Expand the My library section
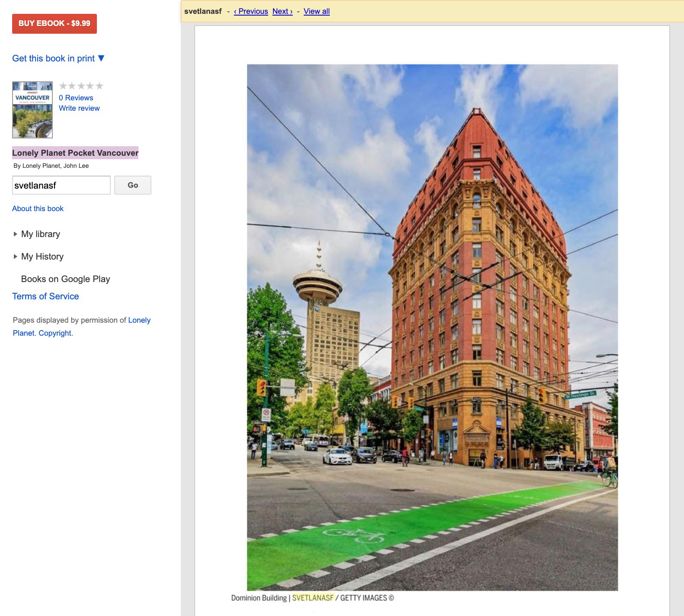 (37, 234)
